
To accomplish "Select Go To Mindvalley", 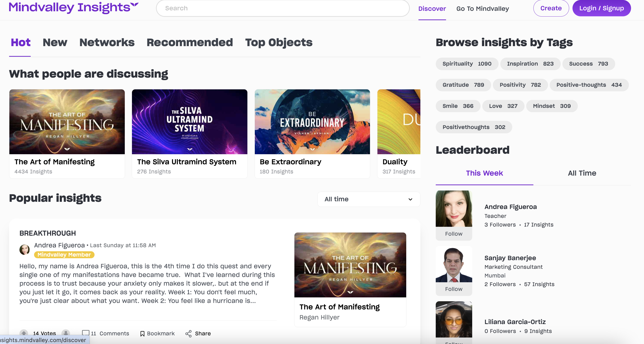I will coord(483,8).
